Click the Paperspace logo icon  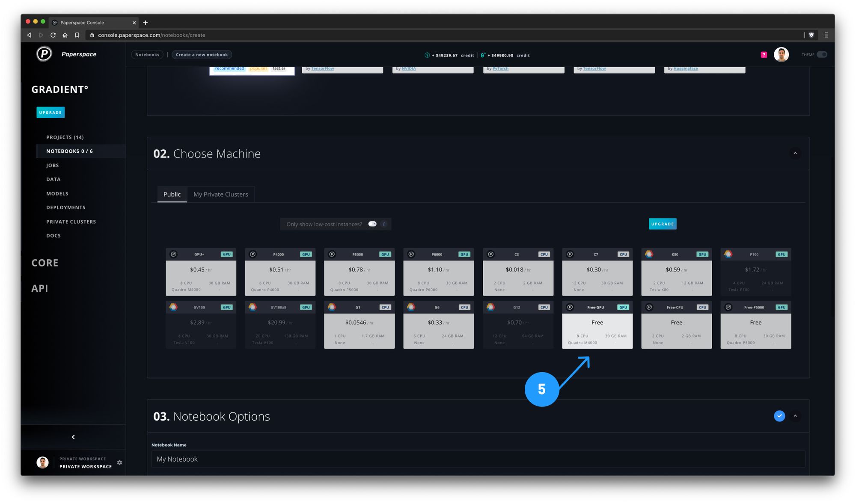pyautogui.click(x=44, y=54)
